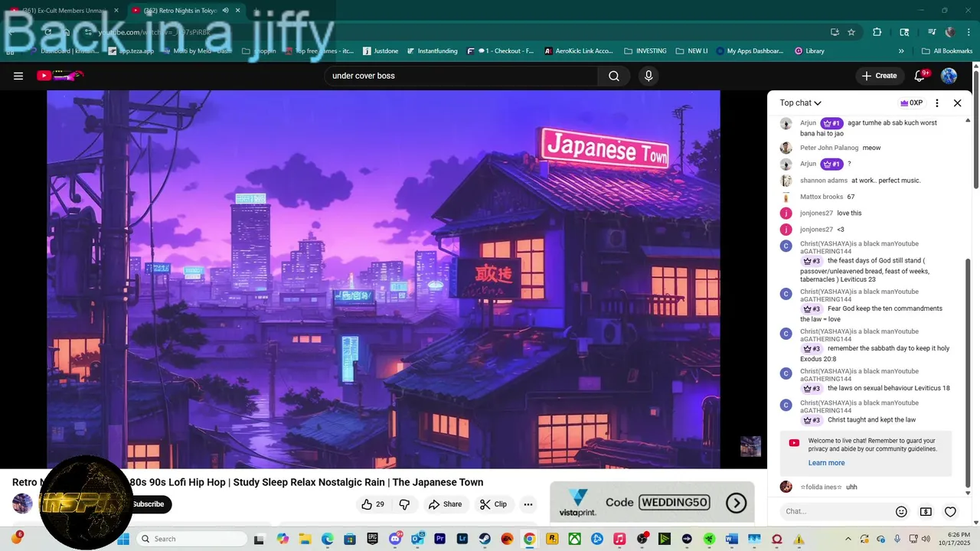
Task: Subscribe to the channel
Action: [x=149, y=504]
